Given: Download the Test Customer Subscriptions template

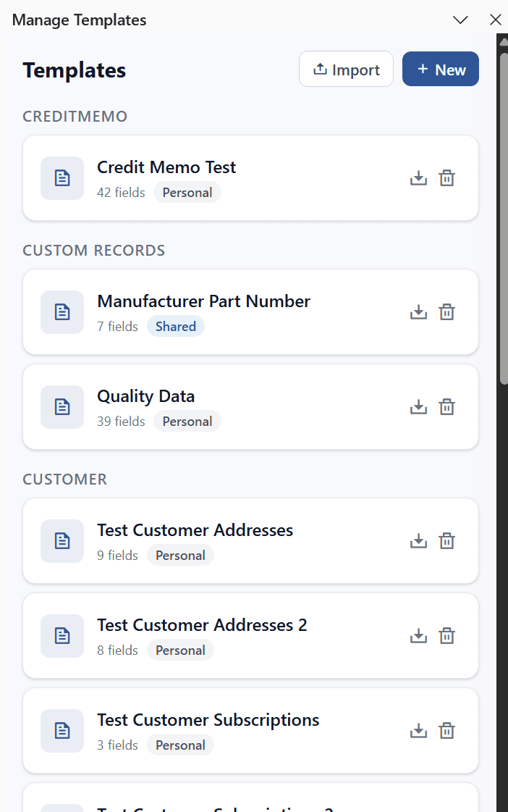Looking at the screenshot, I should coord(418,731).
